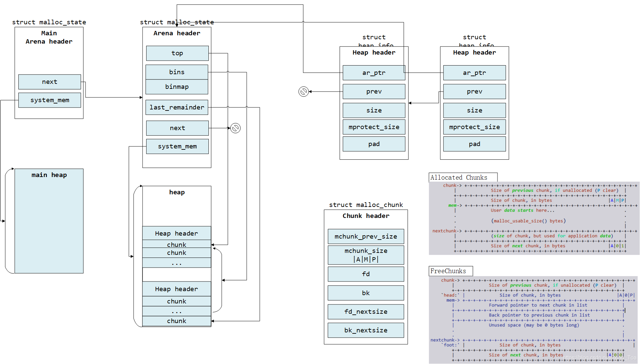Select the bottom chunk row in heap
This screenshot has width=640, height=364.
coord(176,321)
